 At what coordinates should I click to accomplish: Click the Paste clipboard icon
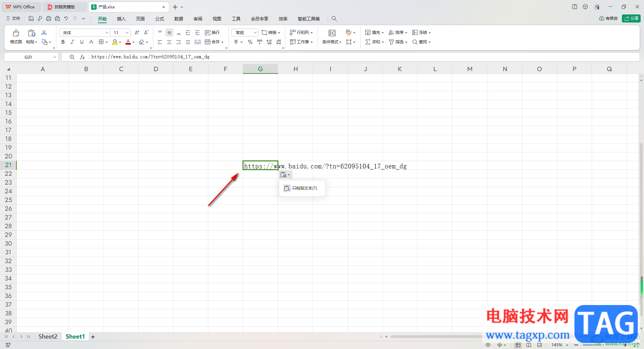point(32,33)
